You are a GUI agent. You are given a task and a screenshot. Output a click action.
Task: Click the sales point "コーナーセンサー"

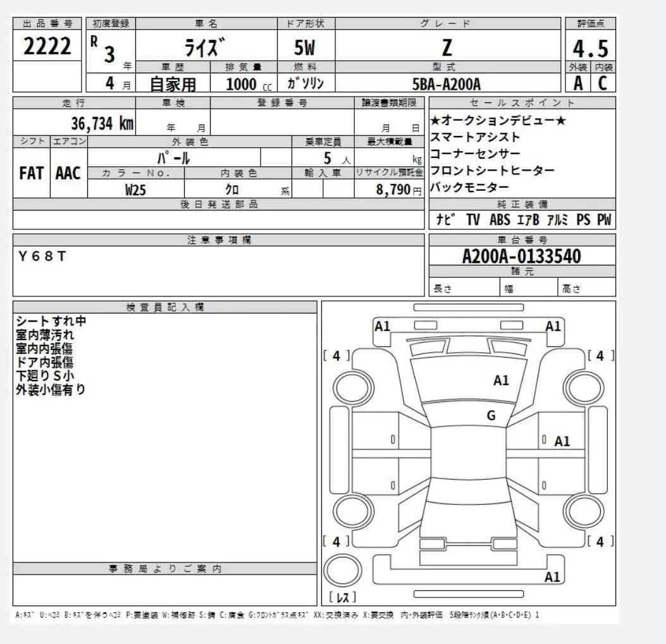(475, 154)
